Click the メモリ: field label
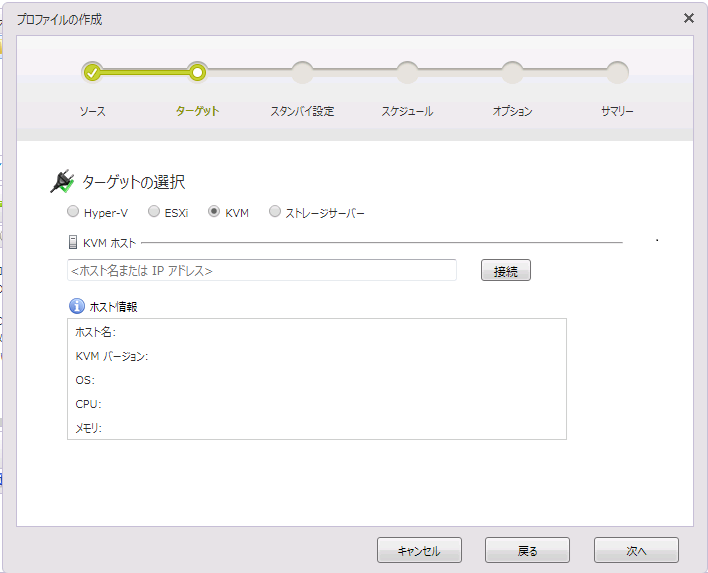The image size is (708, 573). pyautogui.click(x=88, y=428)
